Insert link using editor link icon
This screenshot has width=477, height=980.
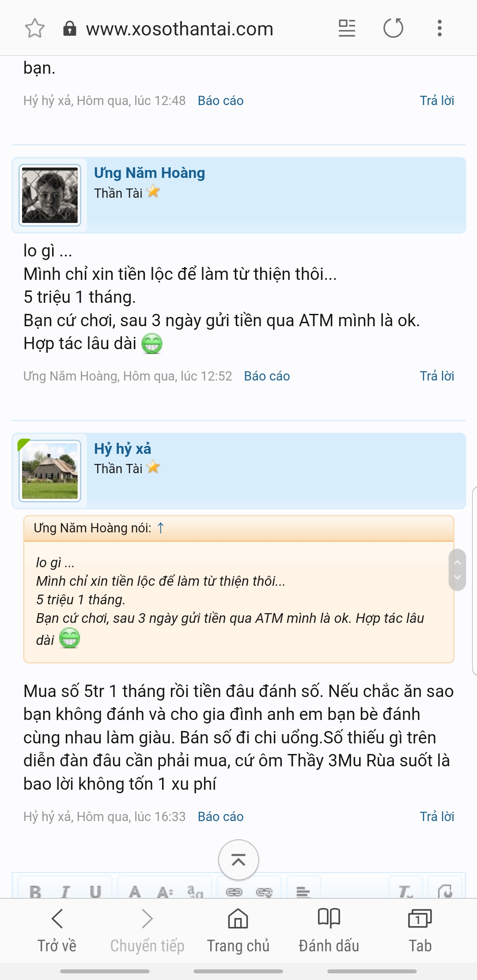tap(234, 892)
